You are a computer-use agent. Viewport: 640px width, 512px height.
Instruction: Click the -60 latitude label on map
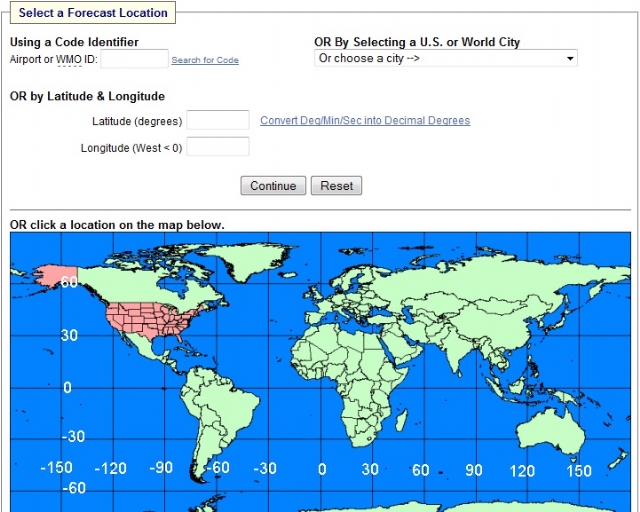(74, 488)
